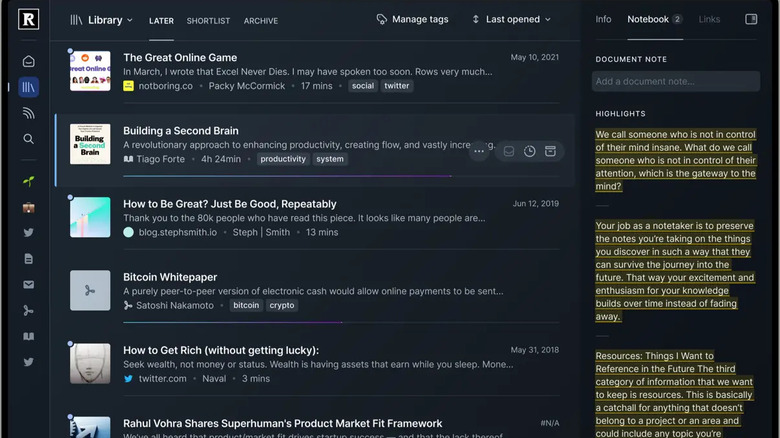Open the seedling sprout shortcut in sidebar
Screen dimensions: 780x438
[28, 182]
